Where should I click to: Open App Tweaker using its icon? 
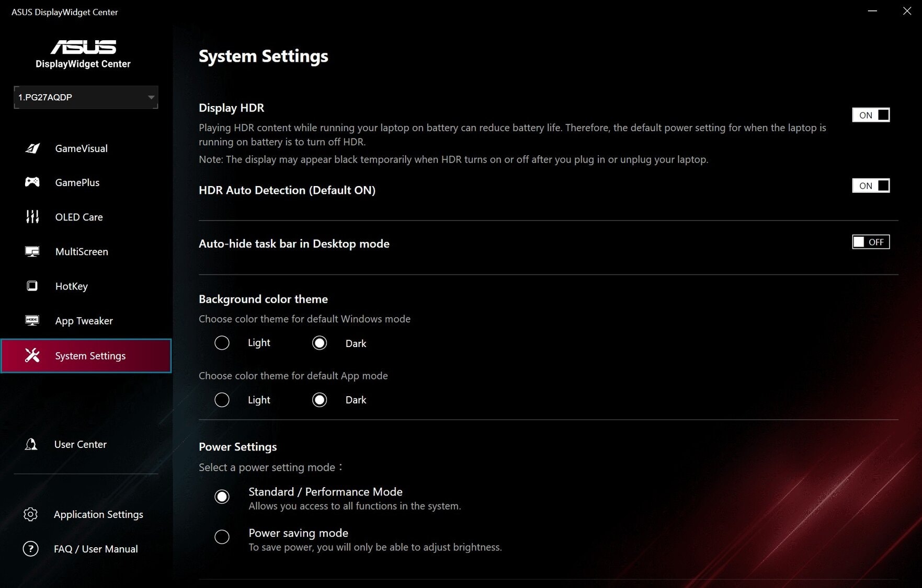point(32,320)
